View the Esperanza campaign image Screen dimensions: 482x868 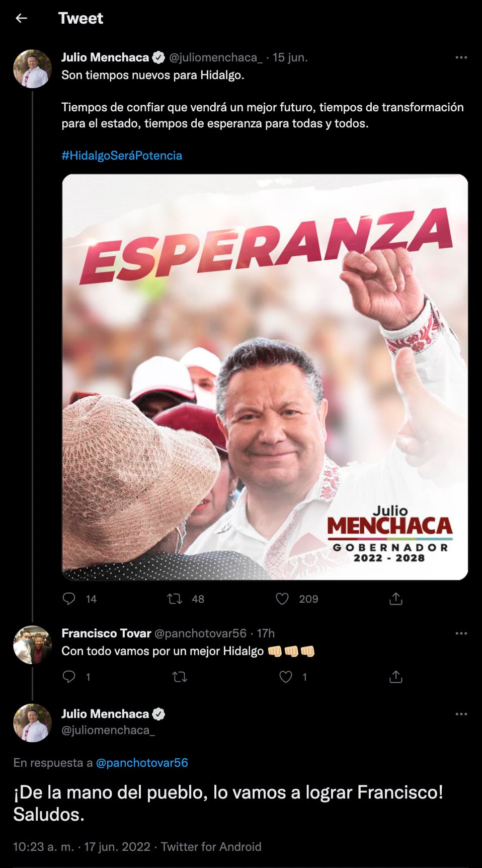coord(265,377)
